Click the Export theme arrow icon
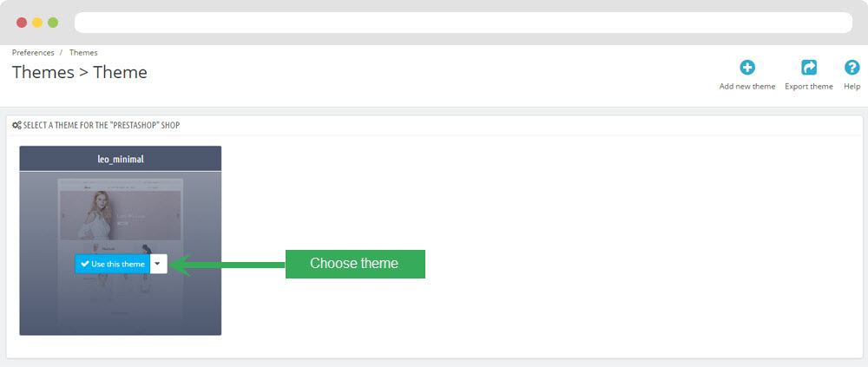Image resolution: width=868 pixels, height=367 pixels. 809,68
